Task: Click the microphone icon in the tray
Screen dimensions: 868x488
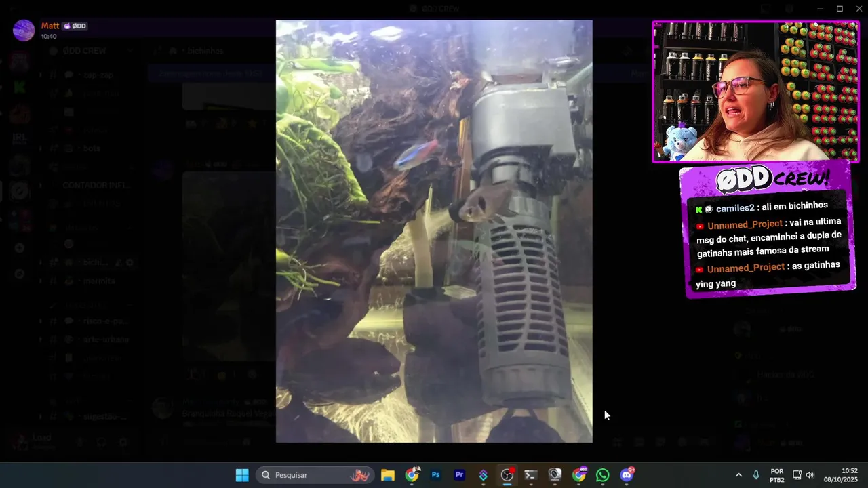Action: click(x=756, y=475)
